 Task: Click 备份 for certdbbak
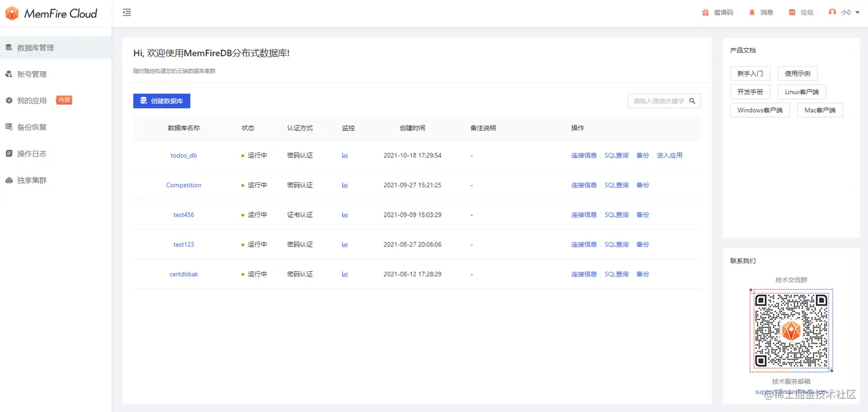[x=642, y=274]
